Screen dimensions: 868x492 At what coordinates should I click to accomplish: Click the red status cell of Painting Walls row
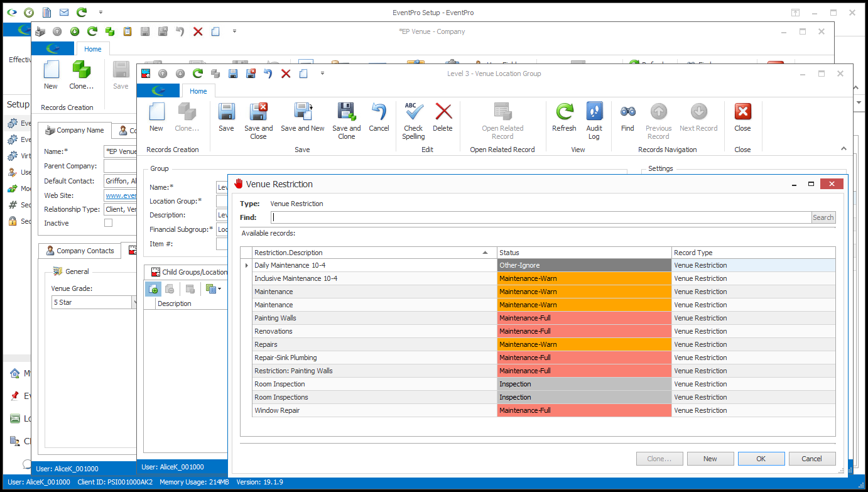tap(584, 318)
